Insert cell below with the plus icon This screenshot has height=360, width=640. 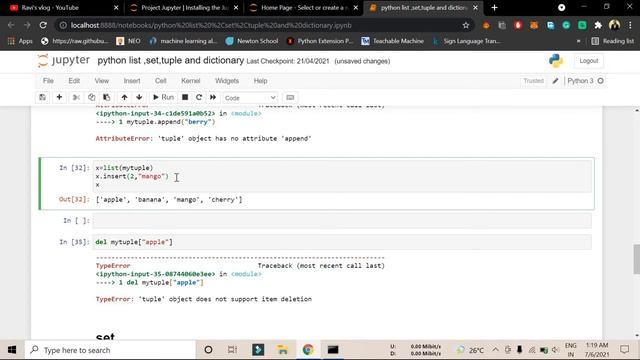coord(59,98)
